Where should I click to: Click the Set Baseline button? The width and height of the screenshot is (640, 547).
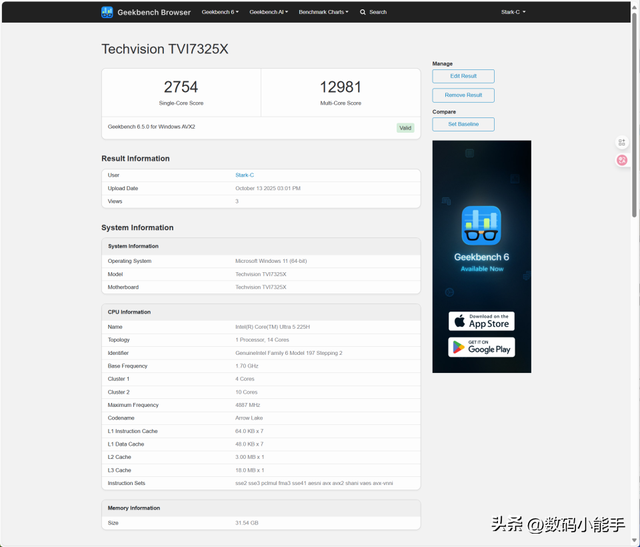tap(463, 124)
